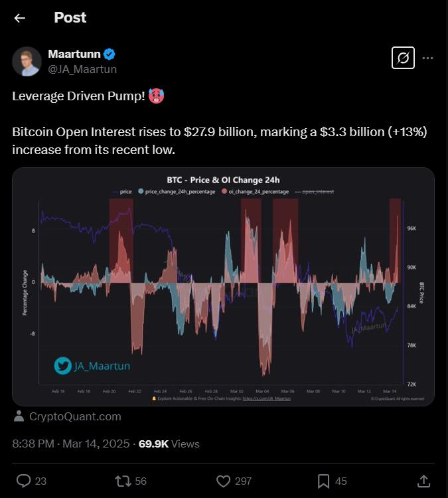Bookmark the post with bookmark icon
448x498 pixels.
[x=323, y=481]
